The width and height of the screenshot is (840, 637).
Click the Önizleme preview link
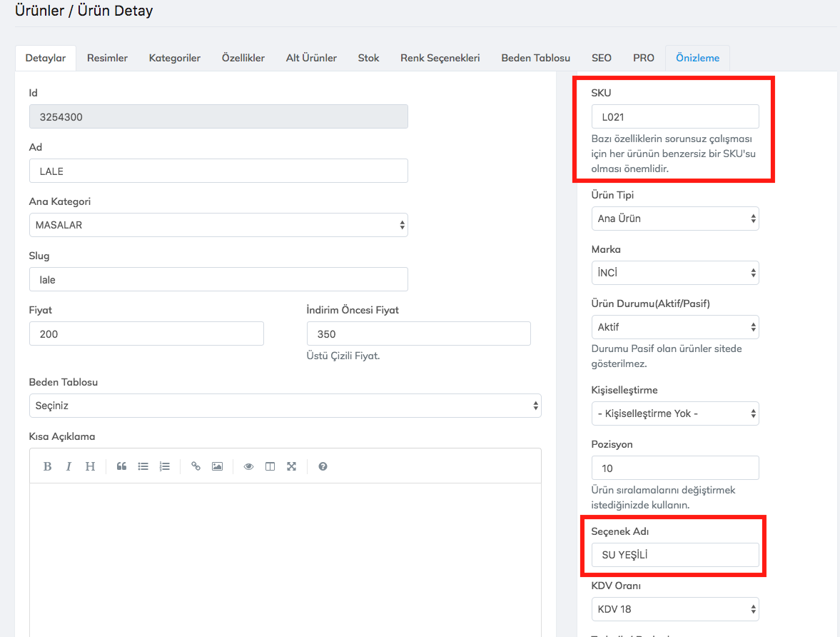697,58
